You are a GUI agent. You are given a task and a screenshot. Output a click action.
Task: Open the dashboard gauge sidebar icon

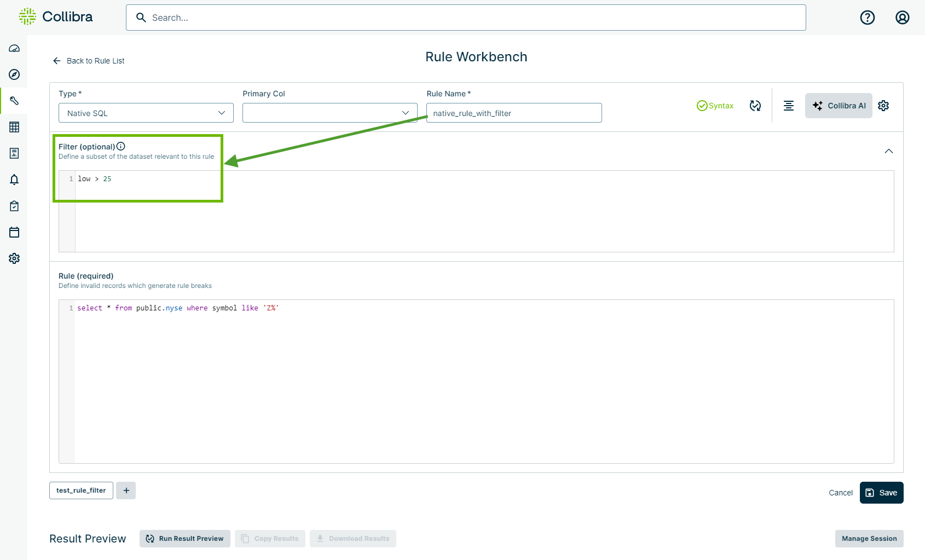pyautogui.click(x=14, y=48)
